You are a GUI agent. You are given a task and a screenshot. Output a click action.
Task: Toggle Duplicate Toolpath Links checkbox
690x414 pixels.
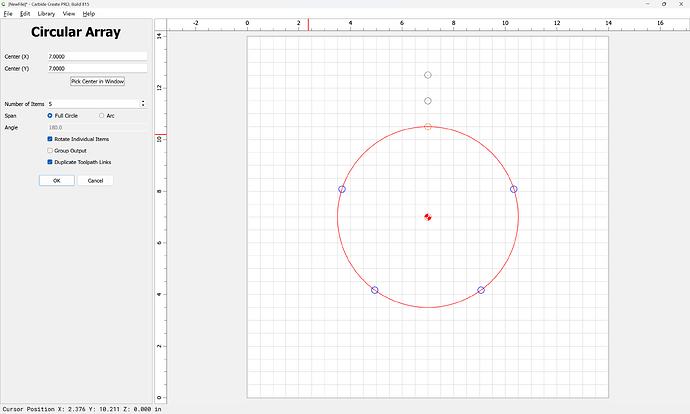click(50, 162)
